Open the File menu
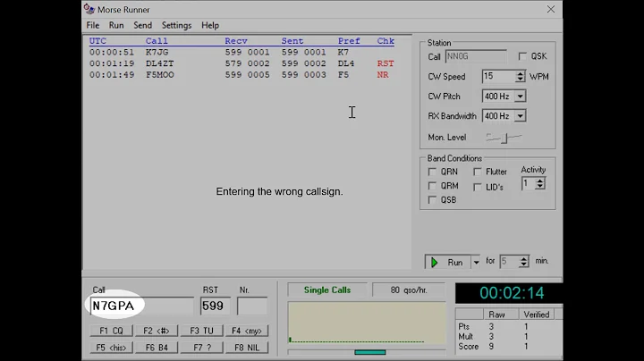This screenshot has height=361, width=644. [93, 25]
